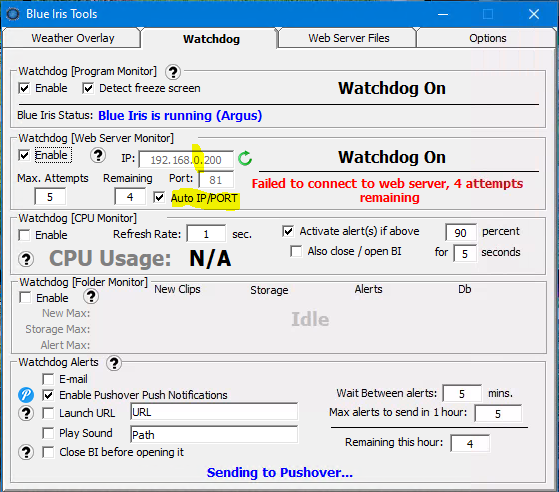Click the 'Failed to connect to web server' message
The height and width of the screenshot is (492, 559).
coord(388,190)
